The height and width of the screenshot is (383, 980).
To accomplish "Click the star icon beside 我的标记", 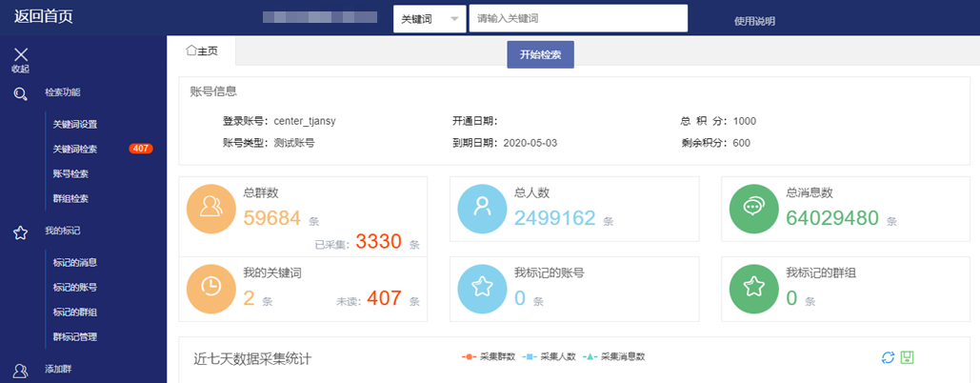I will tap(20, 232).
